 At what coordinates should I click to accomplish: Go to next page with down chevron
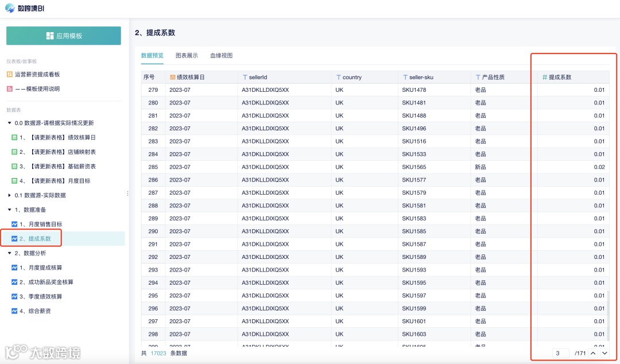tap(604, 353)
